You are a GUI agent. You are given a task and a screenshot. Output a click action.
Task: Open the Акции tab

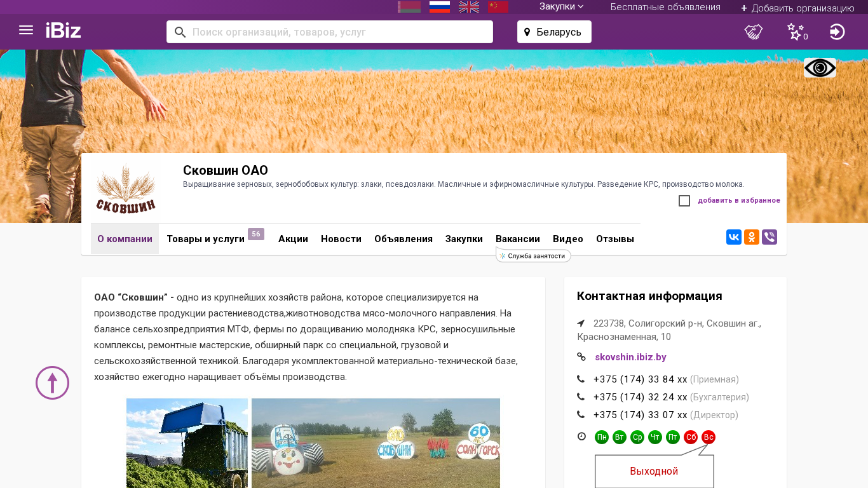[293, 239]
